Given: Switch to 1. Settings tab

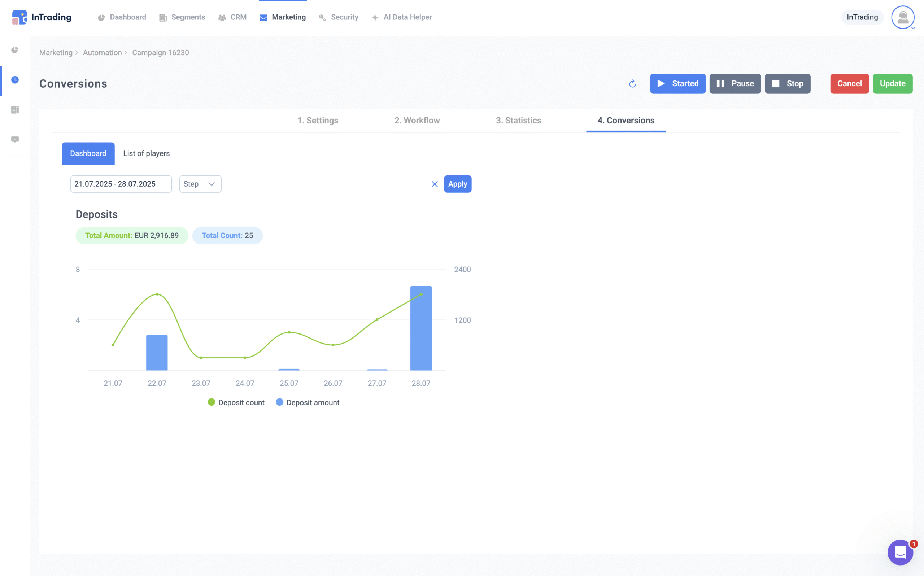Looking at the screenshot, I should click(318, 121).
